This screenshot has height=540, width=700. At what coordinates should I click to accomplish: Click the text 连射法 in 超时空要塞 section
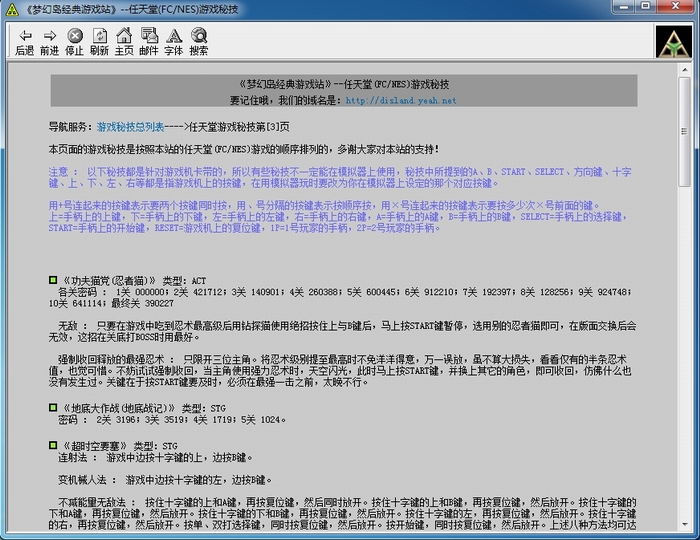[x=73, y=457]
